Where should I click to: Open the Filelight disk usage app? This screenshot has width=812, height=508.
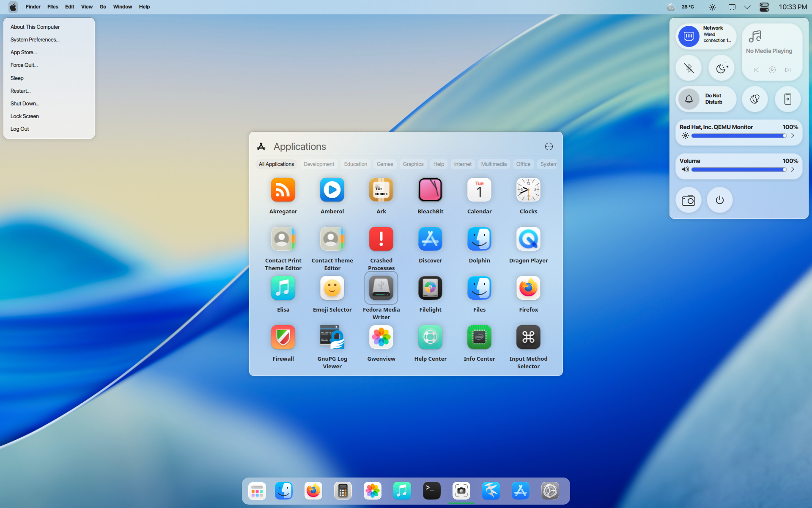tap(430, 288)
